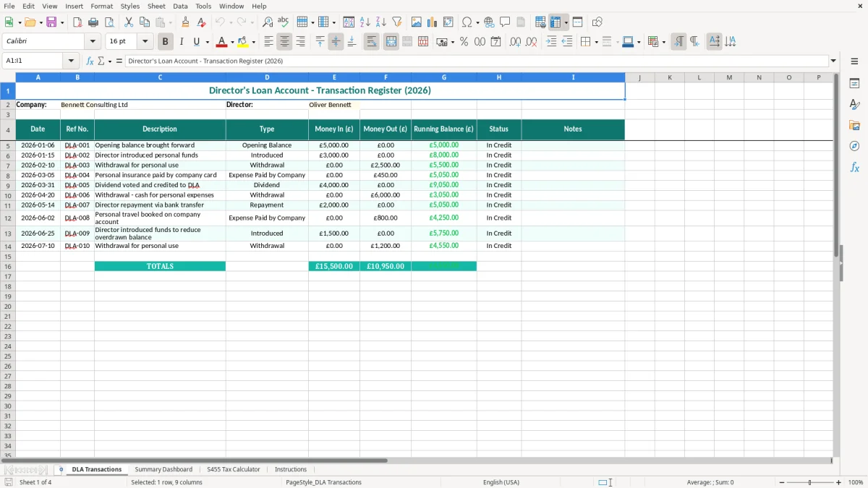This screenshot has width=868, height=488.
Task: Toggle Align Left
Action: coord(268,42)
